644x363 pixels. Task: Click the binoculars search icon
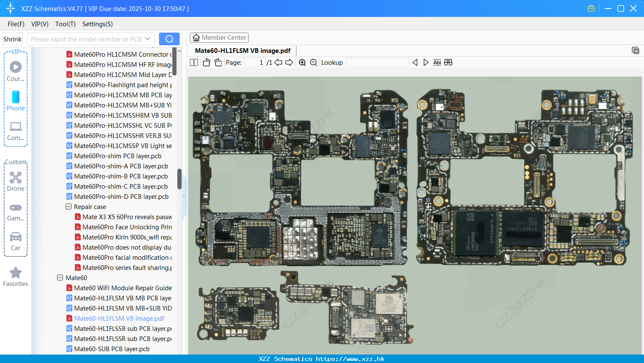tap(448, 62)
